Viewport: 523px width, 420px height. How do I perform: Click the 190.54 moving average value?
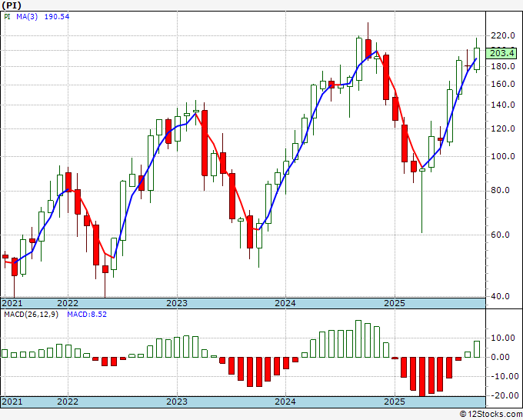(57, 16)
